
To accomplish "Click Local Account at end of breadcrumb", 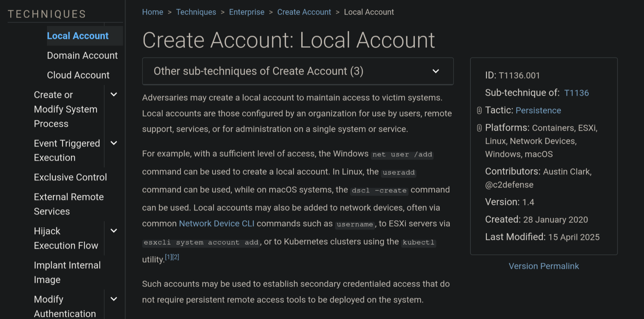I will point(369,12).
